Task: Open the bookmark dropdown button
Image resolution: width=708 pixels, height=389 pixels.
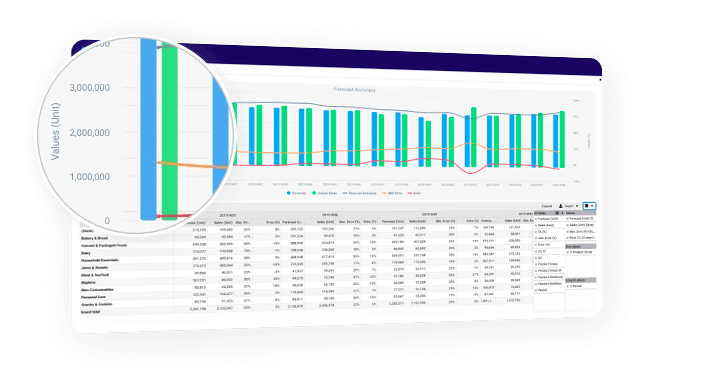Action: 589,206
